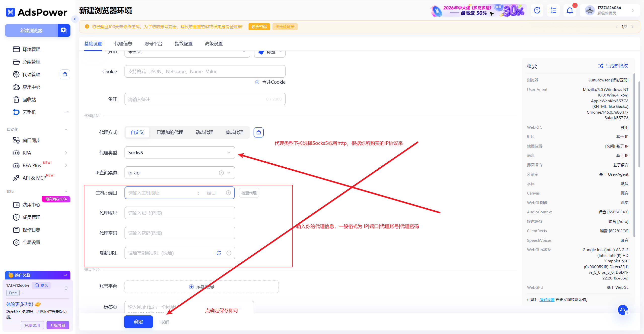Expand the RPA submenu
The width and height of the screenshot is (644, 334).
pos(66,153)
